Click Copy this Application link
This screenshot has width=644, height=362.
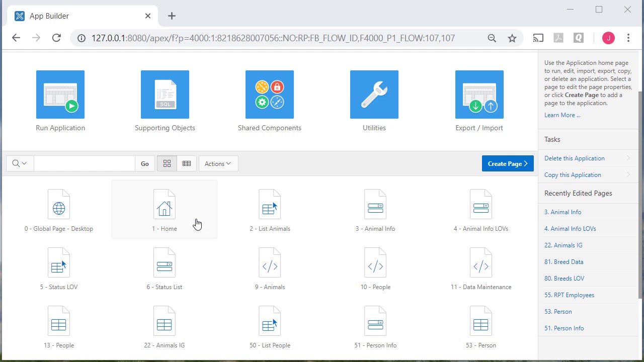pos(573,175)
